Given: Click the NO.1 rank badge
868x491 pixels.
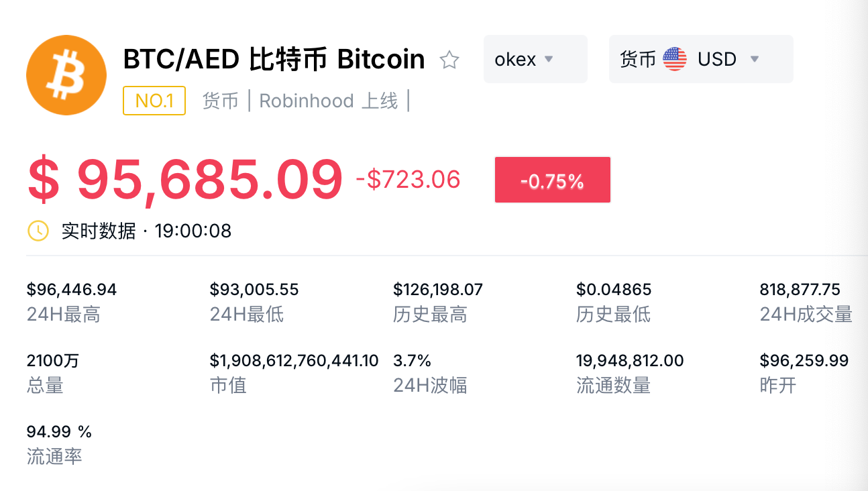Looking at the screenshot, I should point(154,101).
